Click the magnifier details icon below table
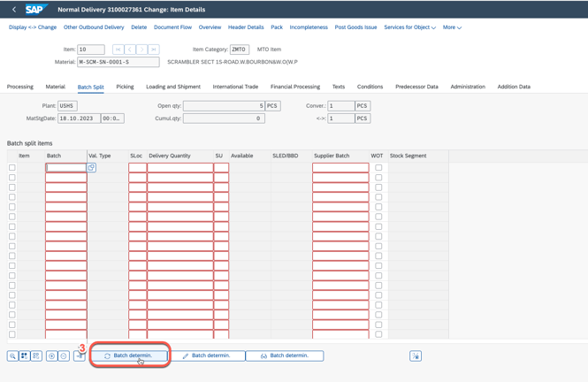Image resolution: width=588 pixels, height=382 pixels. pos(12,355)
